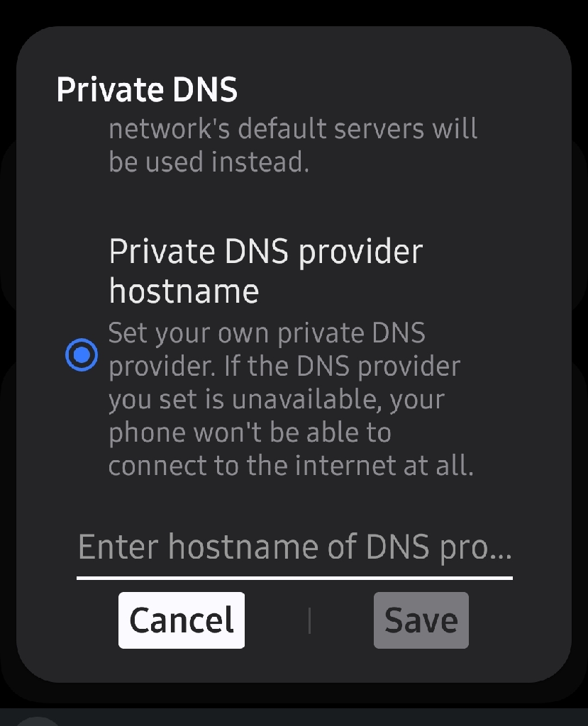Tap the 'phone won't be able to' text line
This screenshot has width=588, height=726.
(250, 432)
